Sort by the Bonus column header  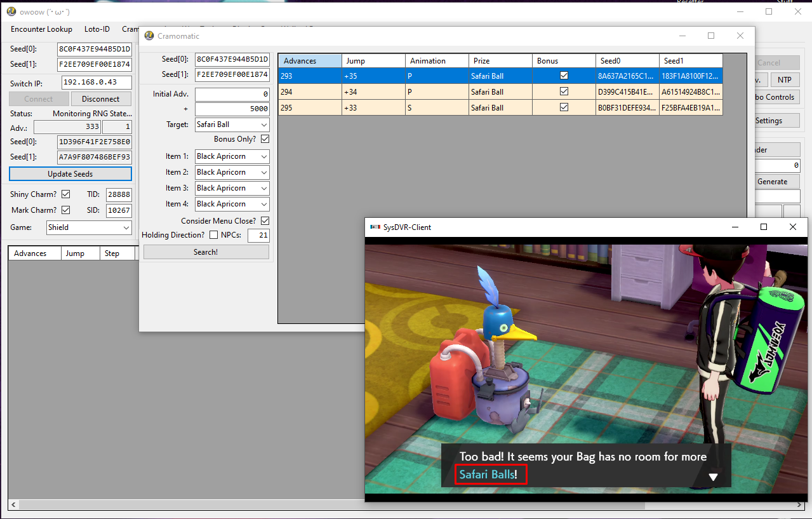[x=564, y=61]
